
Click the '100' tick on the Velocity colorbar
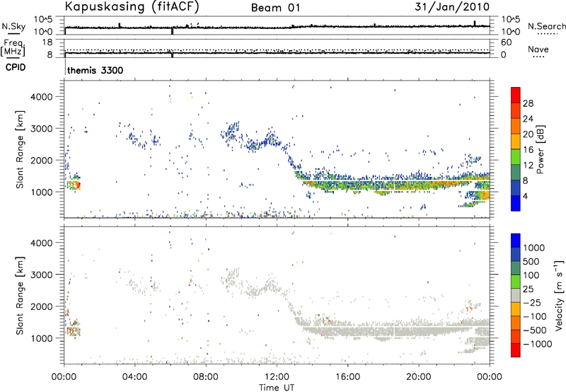[x=531, y=275]
